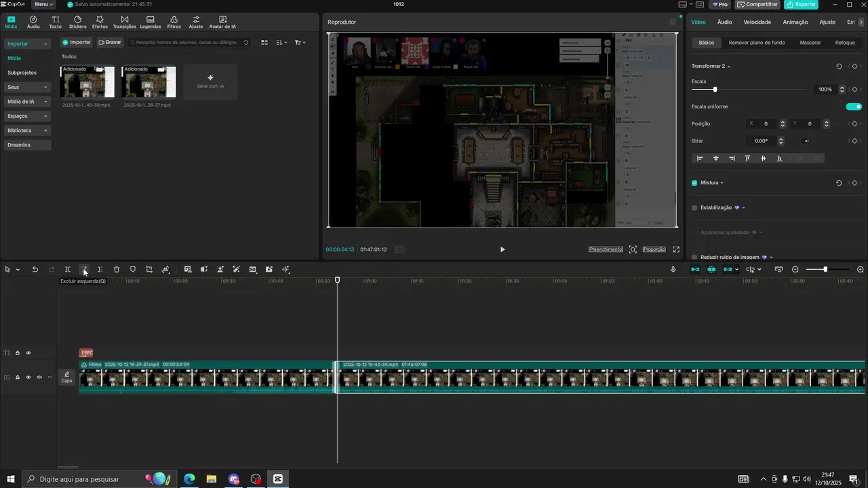The height and width of the screenshot is (488, 868).
Task: Uncheck the Mistura checkbox
Action: (x=694, y=183)
